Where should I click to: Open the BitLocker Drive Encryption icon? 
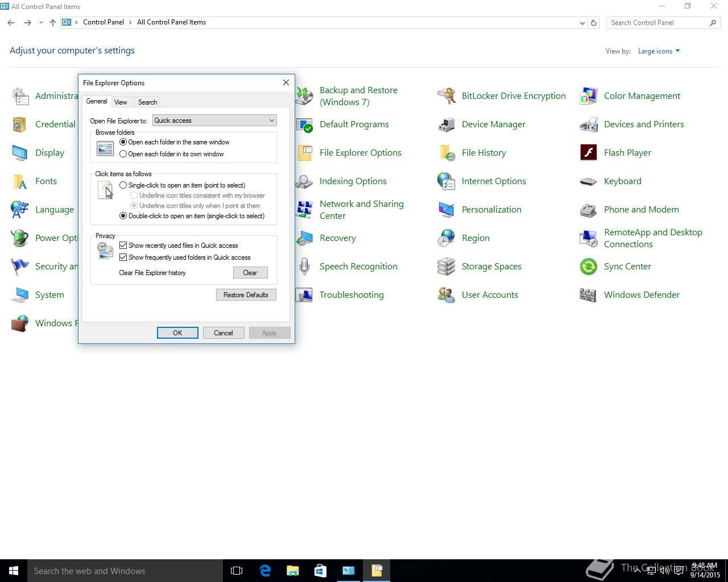pos(446,96)
